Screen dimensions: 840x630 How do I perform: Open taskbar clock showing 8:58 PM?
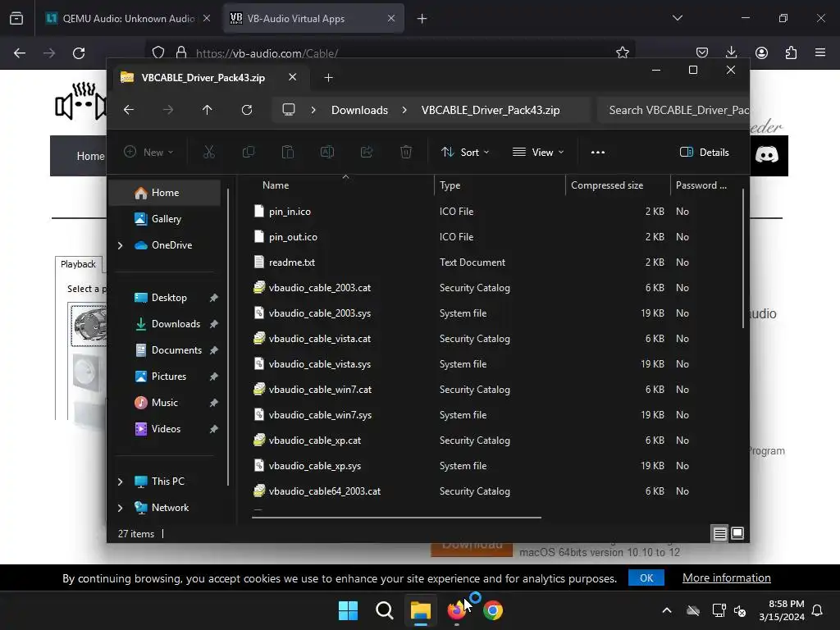point(782,610)
